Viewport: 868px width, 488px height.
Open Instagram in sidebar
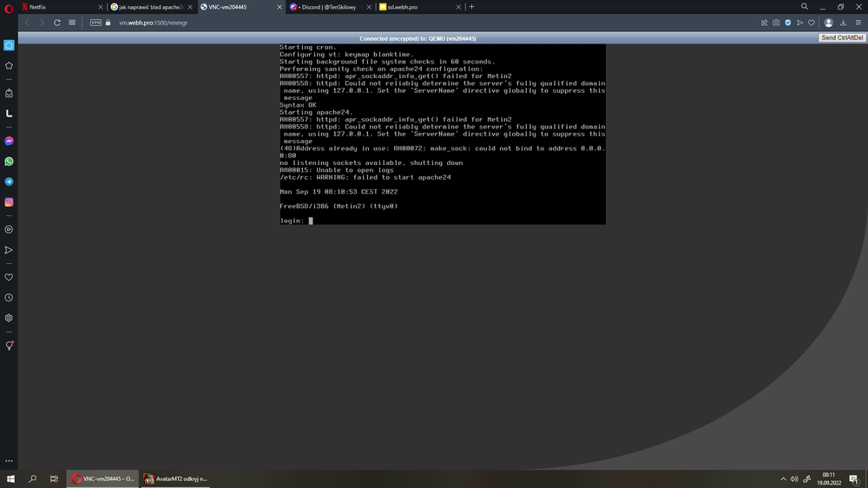[9, 202]
